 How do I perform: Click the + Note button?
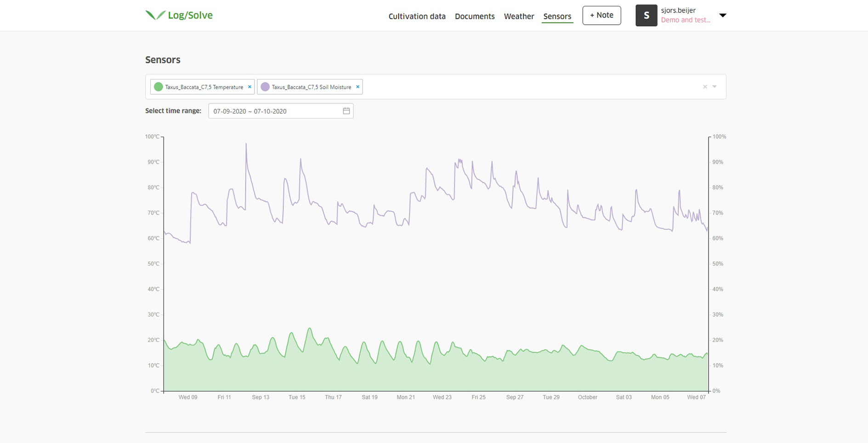(x=601, y=15)
